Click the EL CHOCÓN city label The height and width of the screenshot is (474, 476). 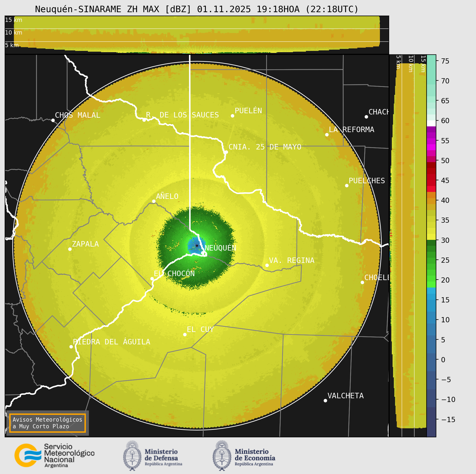(x=174, y=274)
